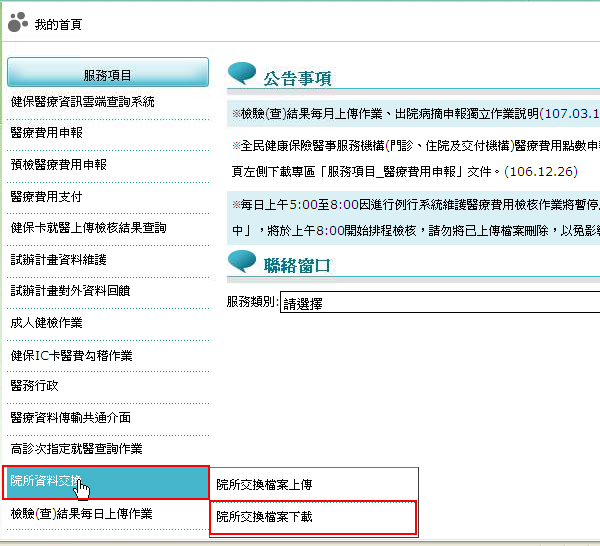Select 預檢醫療費用申報 menu item
This screenshot has width=600, height=546.
coord(59,165)
